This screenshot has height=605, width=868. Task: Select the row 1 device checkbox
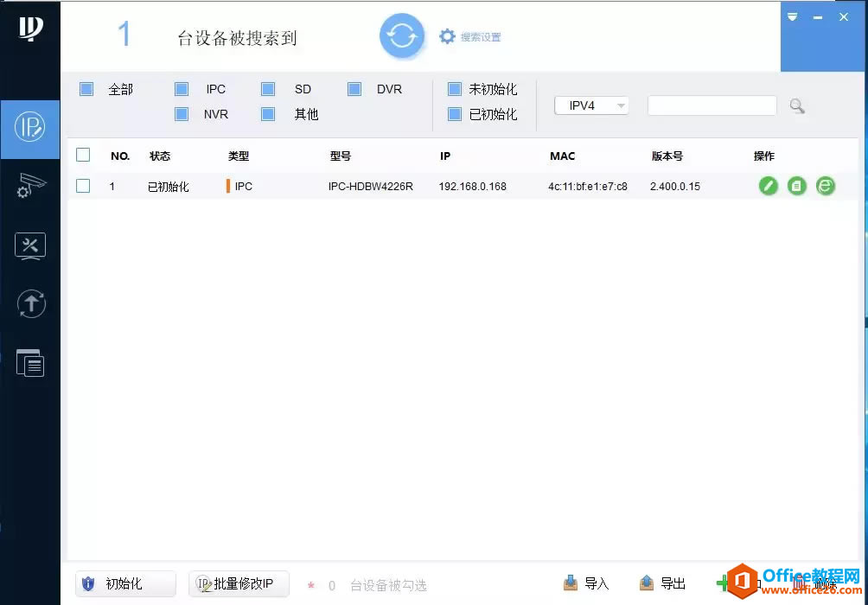(83, 186)
